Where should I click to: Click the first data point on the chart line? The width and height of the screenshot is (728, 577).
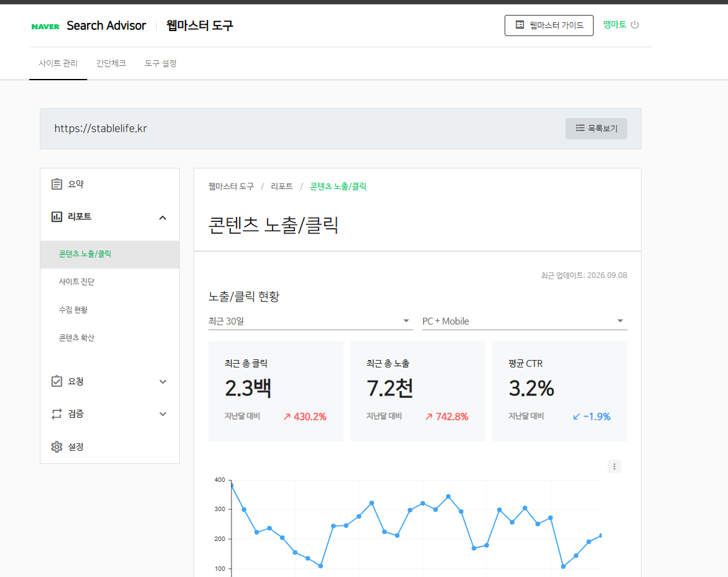(231, 486)
